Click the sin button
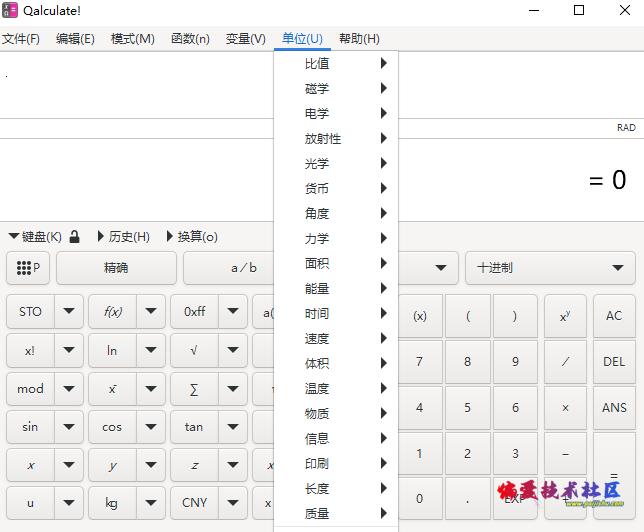The width and height of the screenshot is (644, 532). click(30, 427)
